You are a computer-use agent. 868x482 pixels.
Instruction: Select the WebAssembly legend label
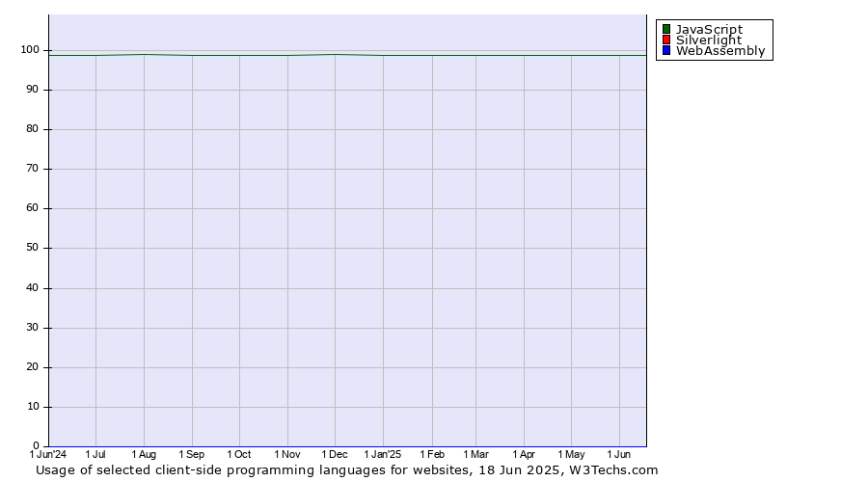[x=720, y=51]
